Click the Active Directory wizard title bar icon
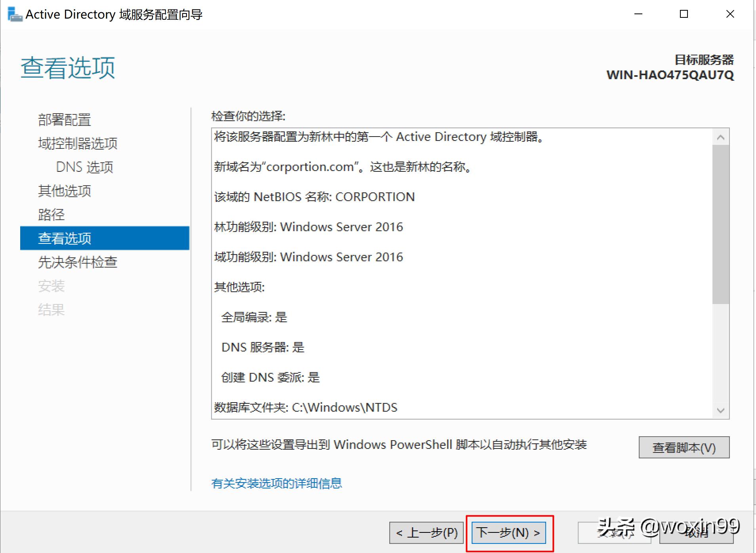756x553 pixels. tap(14, 14)
